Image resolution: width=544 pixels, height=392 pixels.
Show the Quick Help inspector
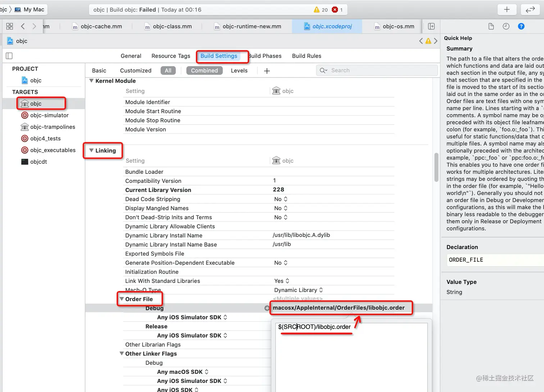[x=521, y=26]
